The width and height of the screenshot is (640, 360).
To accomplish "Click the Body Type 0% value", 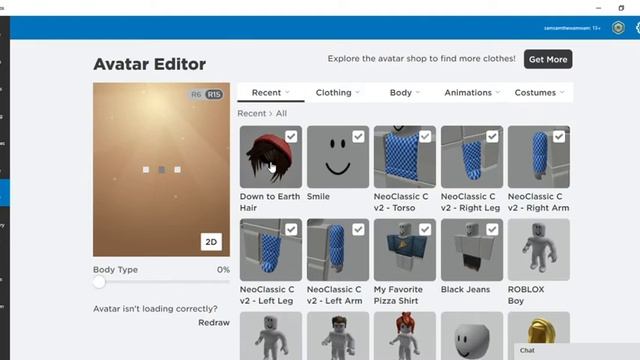I will [x=223, y=270].
